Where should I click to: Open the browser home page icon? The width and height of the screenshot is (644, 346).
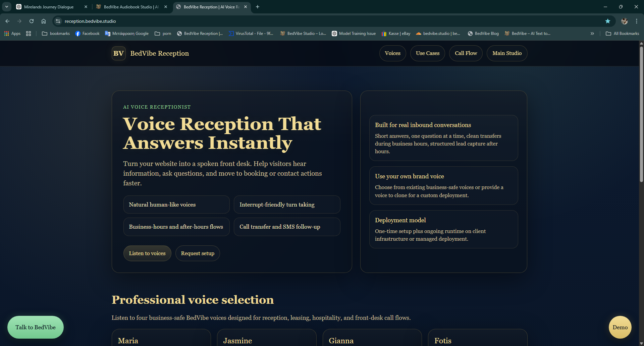pyautogui.click(x=44, y=21)
